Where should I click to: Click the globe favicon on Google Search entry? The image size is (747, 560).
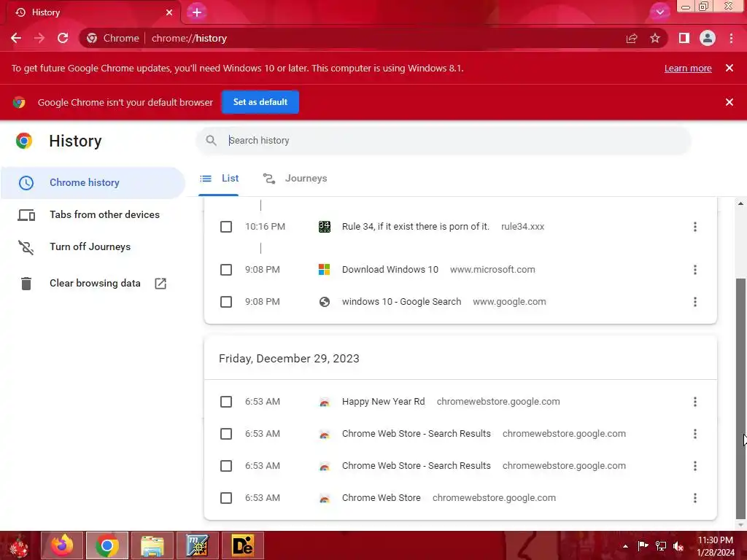(x=325, y=302)
